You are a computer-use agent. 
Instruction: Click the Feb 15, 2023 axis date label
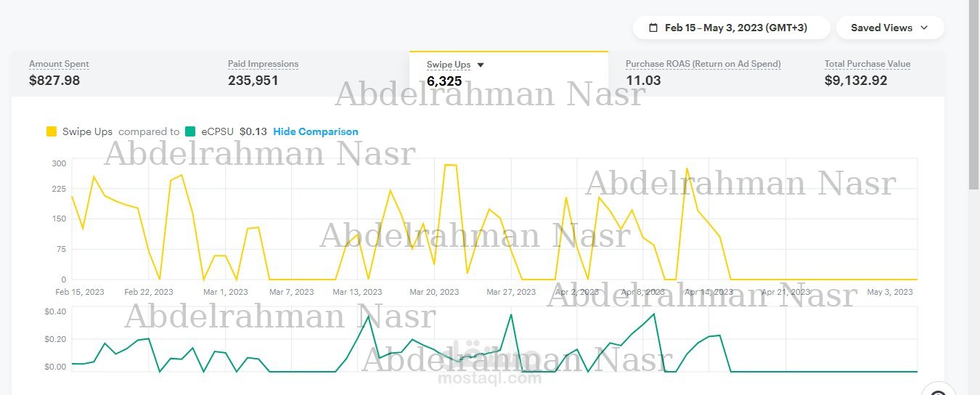point(80,292)
